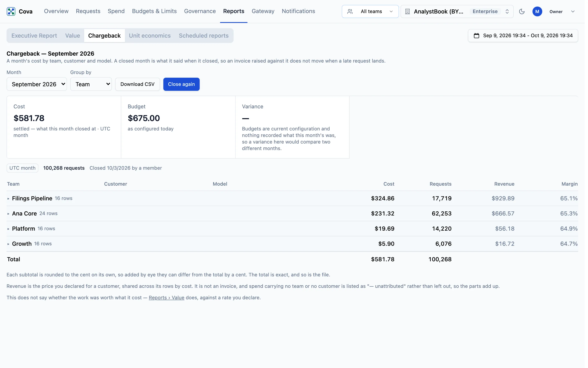Click the building icon beside AnalystBook
This screenshot has height=368, width=588.
tap(408, 11)
